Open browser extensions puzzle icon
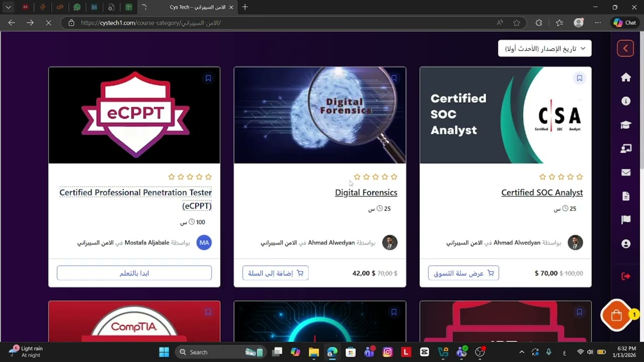The image size is (644, 362). pos(539,23)
